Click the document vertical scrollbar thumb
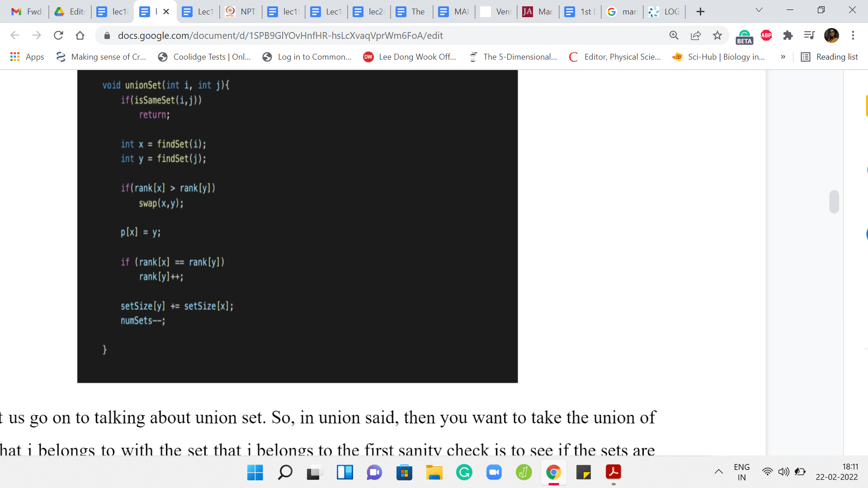This screenshot has height=488, width=868. (834, 202)
